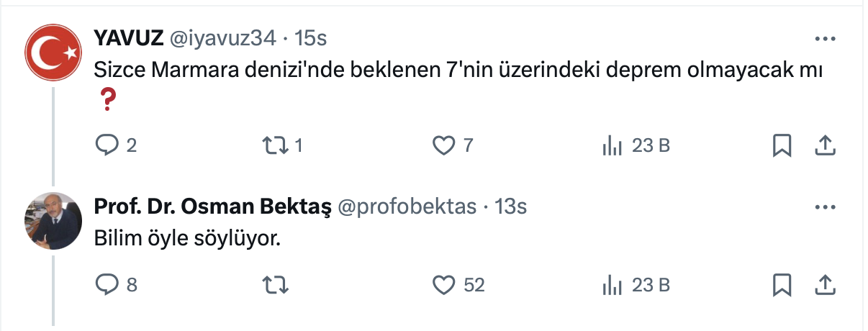Share YAVUZ's tweet
The width and height of the screenshot is (868, 331).
point(824,146)
